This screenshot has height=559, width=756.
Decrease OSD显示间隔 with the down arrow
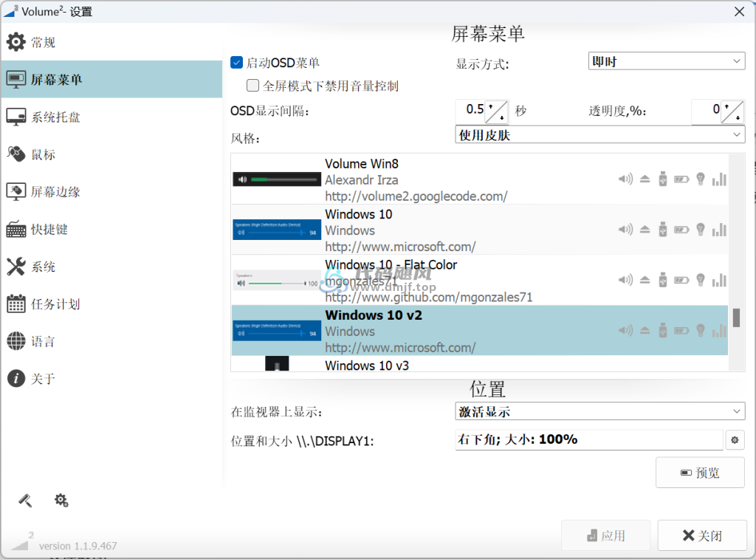[x=502, y=117]
